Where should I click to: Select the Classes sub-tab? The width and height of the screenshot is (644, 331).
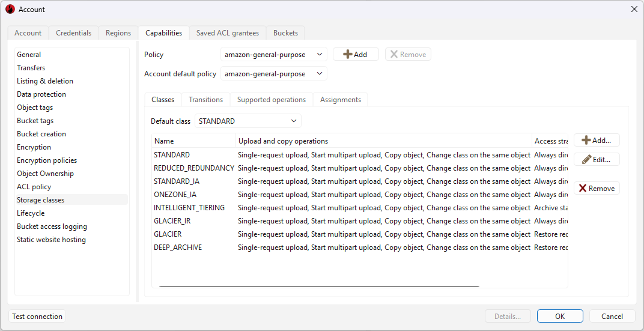point(163,100)
